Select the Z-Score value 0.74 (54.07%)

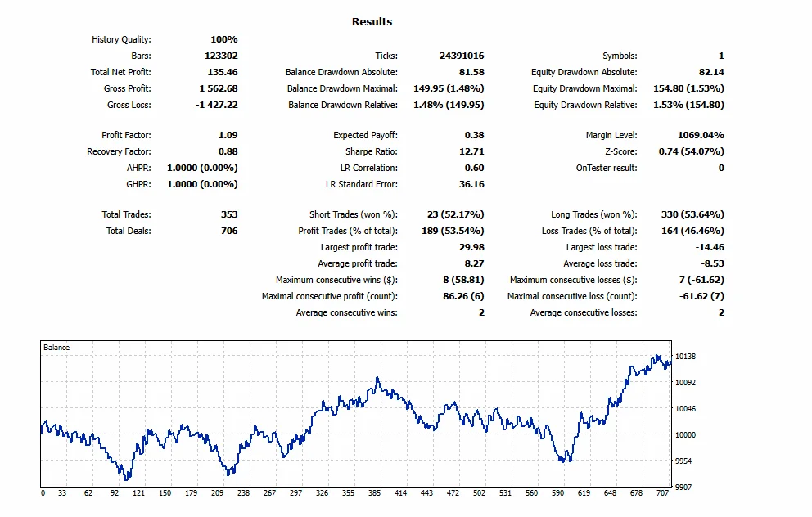[692, 151]
